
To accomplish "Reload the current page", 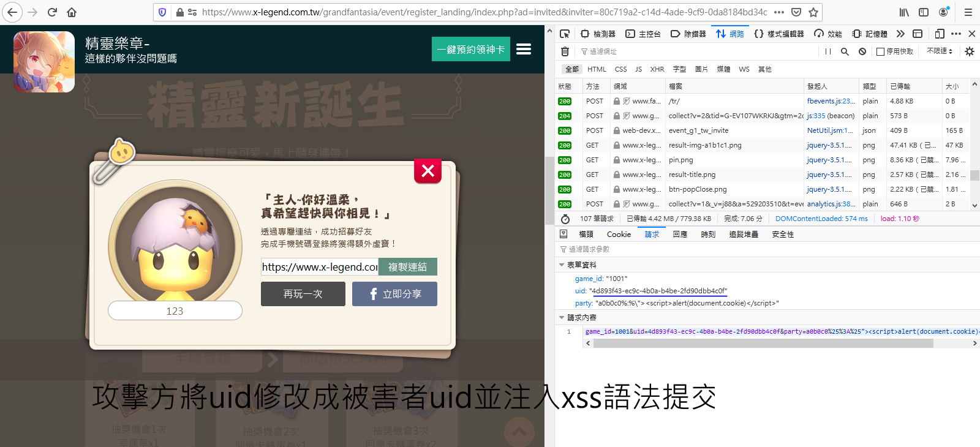I will [53, 12].
